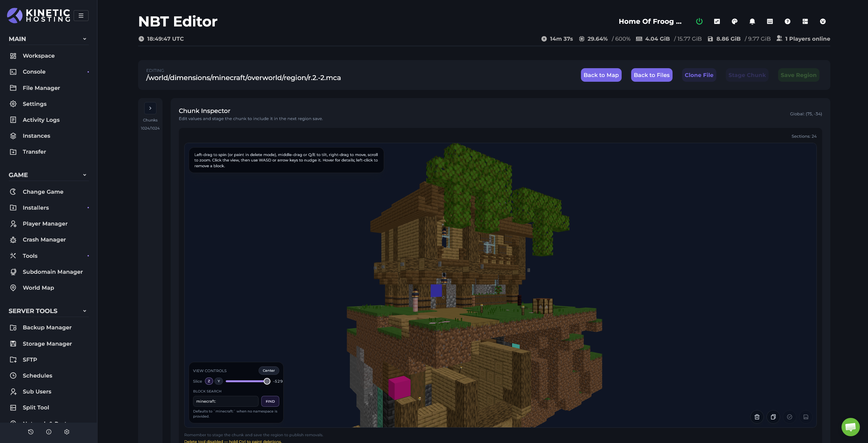Viewport: 868px width, 443px height.
Task: Expand the Chunks panel chevron
Action: 150,108
